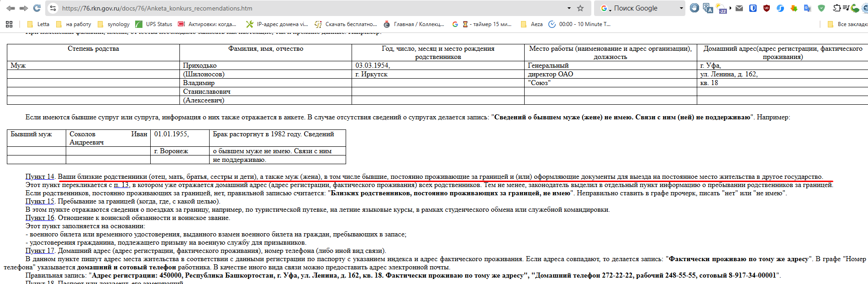868x284 pixels.
Task: Follow the Пункт 15 link
Action: click(40, 201)
